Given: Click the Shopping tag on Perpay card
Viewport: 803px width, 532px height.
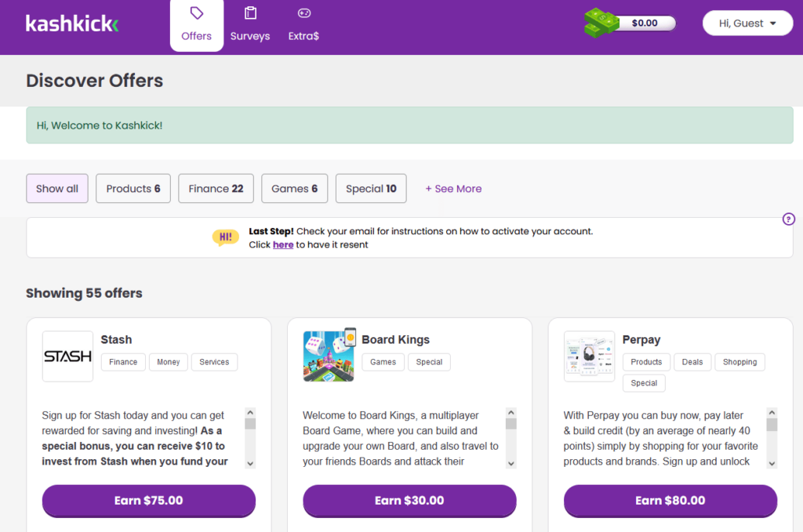Looking at the screenshot, I should (740, 362).
